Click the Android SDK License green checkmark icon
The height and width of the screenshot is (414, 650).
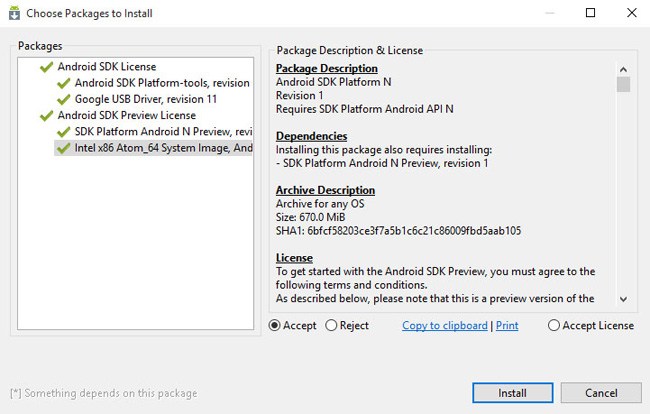tap(45, 67)
